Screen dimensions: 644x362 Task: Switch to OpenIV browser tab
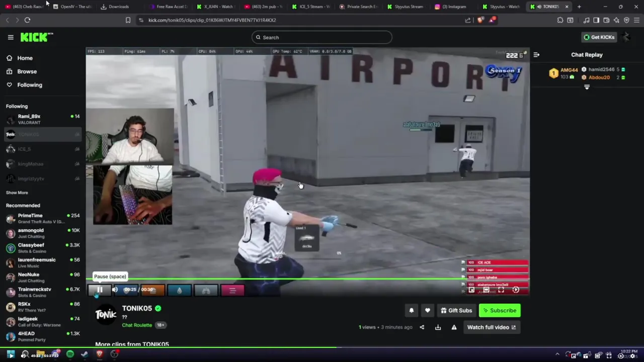pyautogui.click(x=72, y=7)
